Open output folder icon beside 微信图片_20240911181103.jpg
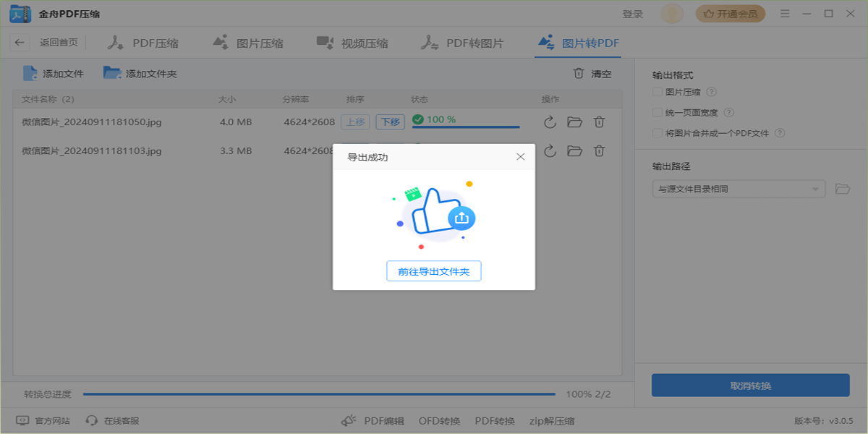This screenshot has height=434, width=868. click(574, 150)
